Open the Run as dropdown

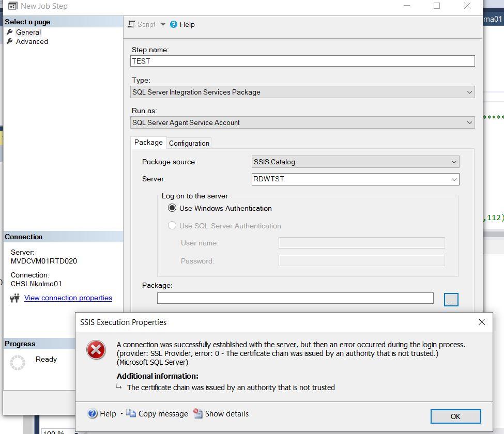pos(302,123)
